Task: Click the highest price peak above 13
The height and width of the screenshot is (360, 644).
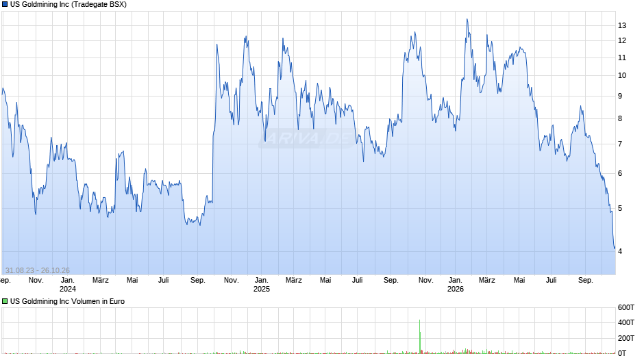Action: coord(467,20)
